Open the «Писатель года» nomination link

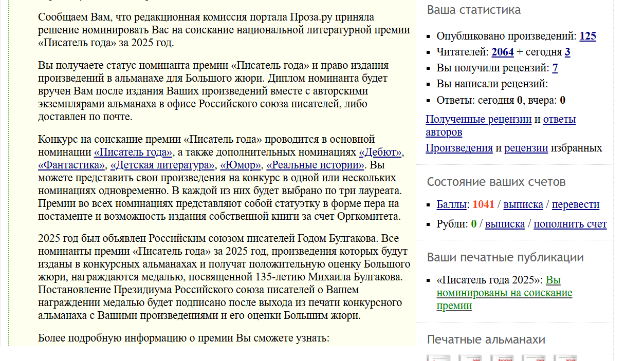tap(134, 152)
